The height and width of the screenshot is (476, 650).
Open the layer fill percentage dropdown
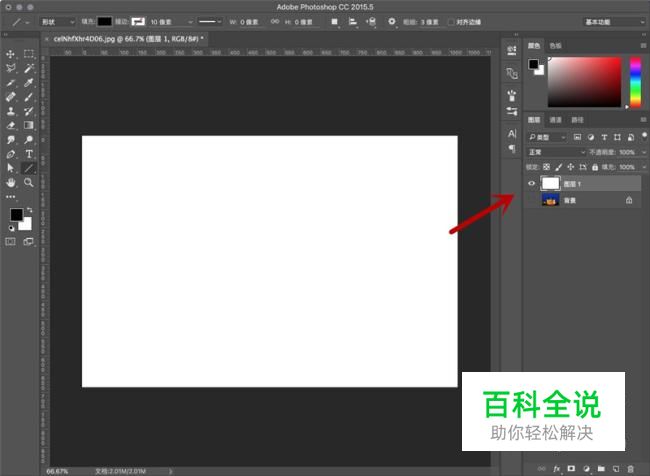coord(644,167)
